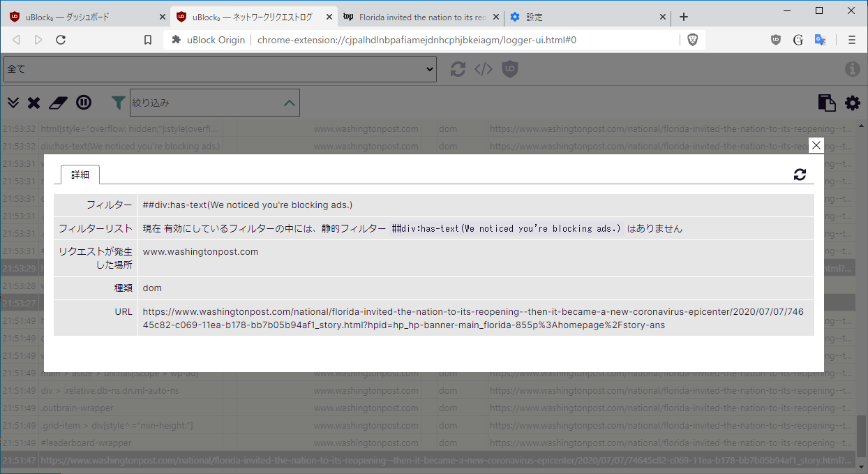Go forward in browser history
Screen dimensions: 868x474
[x=38, y=40]
